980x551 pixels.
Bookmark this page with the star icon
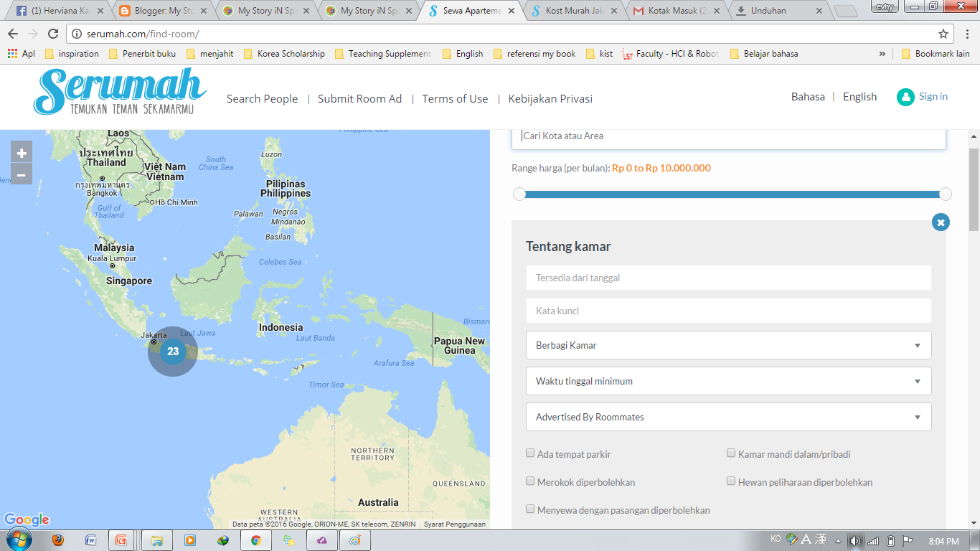[x=943, y=34]
